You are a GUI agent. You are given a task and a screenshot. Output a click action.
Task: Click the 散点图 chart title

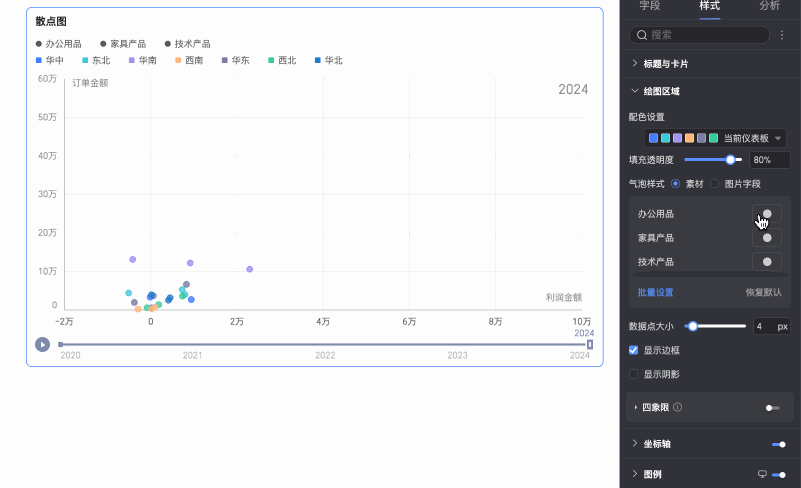click(51, 21)
